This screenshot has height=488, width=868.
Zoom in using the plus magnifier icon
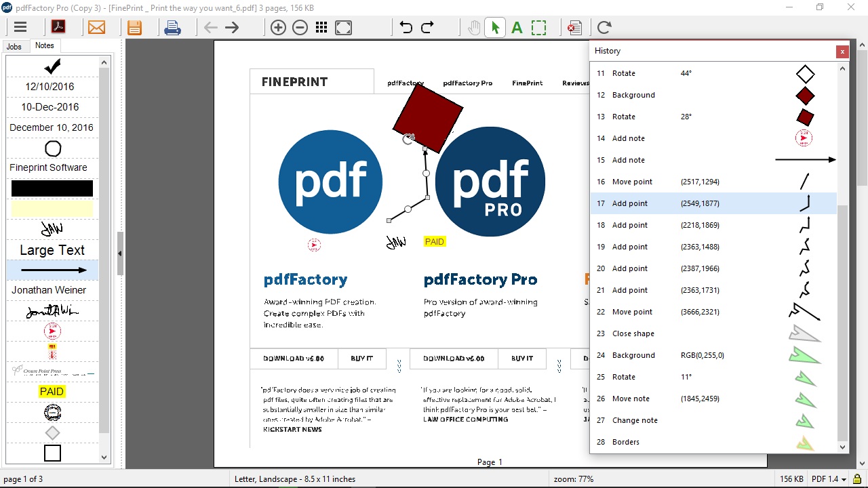point(278,28)
